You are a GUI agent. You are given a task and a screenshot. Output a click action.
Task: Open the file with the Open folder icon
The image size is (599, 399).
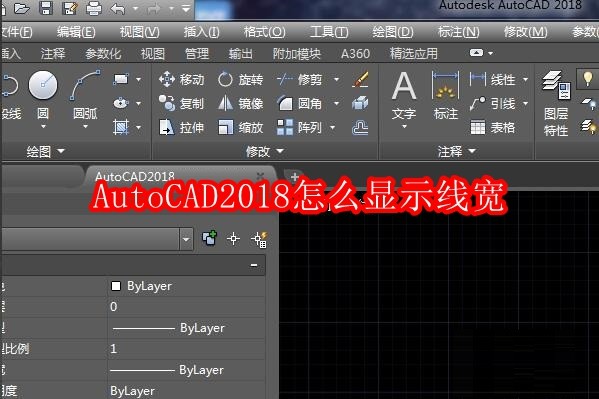[x=21, y=8]
